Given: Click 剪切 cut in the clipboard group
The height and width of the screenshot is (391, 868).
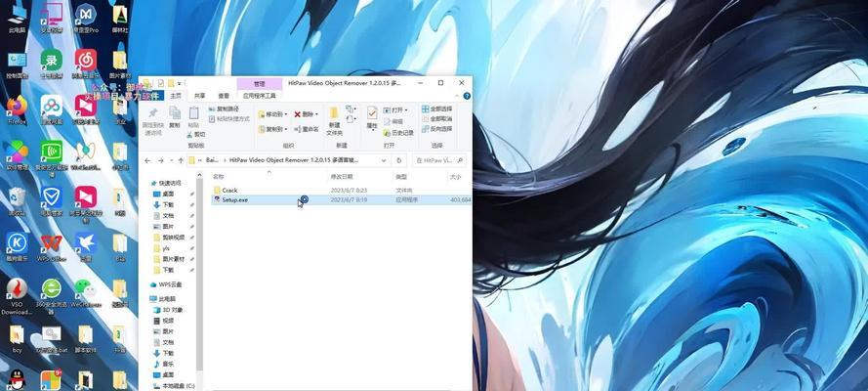Looking at the screenshot, I should point(196,135).
